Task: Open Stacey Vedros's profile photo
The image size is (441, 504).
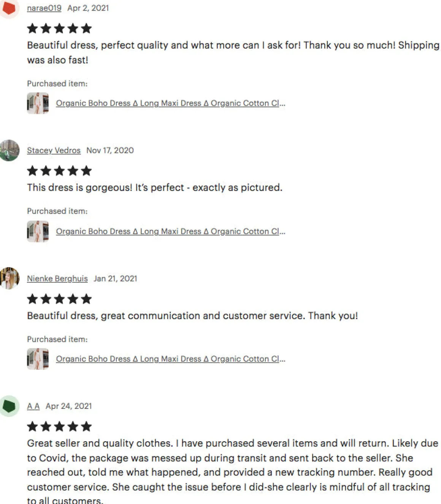Action: pos(9,150)
